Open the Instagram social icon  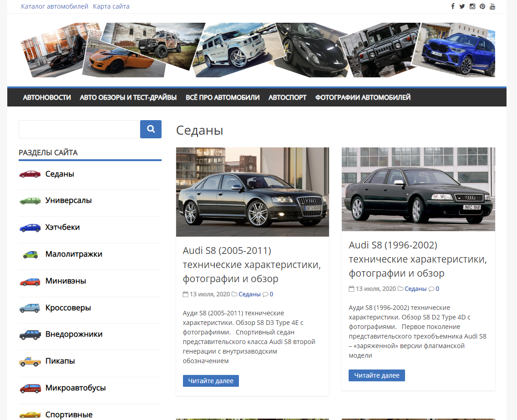point(472,6)
